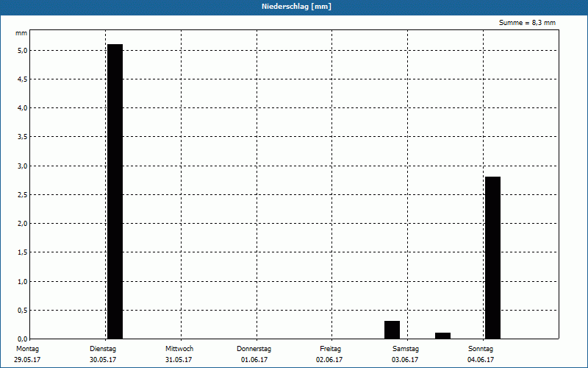Click the Montag axis label
Viewport: 588px width, 368px height.
[27, 349]
